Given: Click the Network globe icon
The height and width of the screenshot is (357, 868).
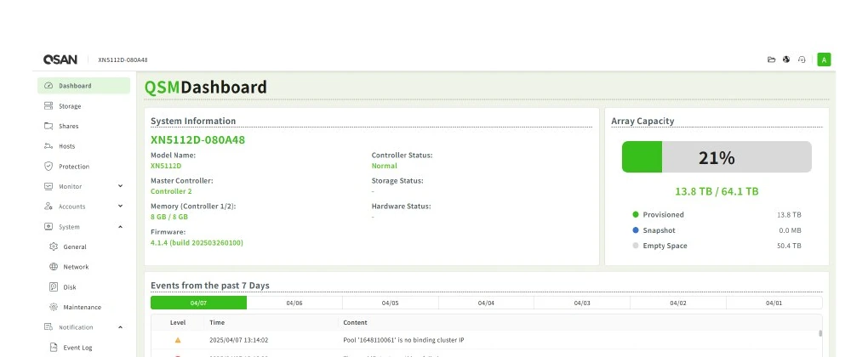Looking at the screenshot, I should pos(54,267).
